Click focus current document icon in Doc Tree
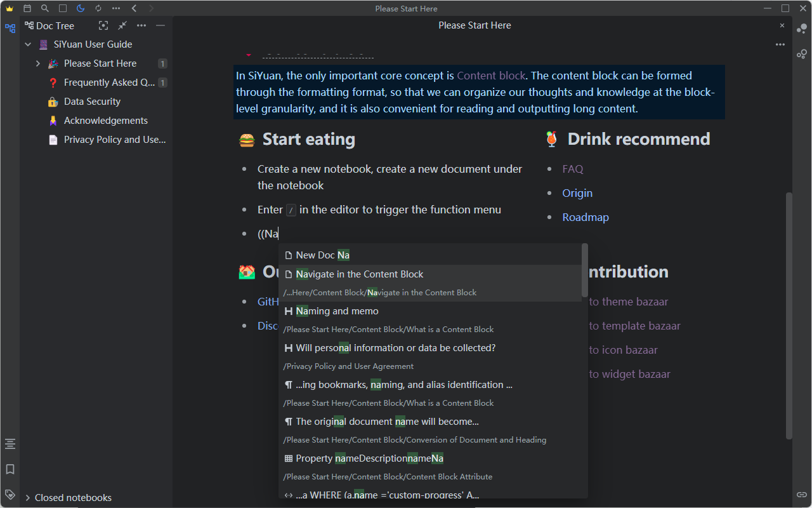This screenshot has width=812, height=508. tap(103, 25)
